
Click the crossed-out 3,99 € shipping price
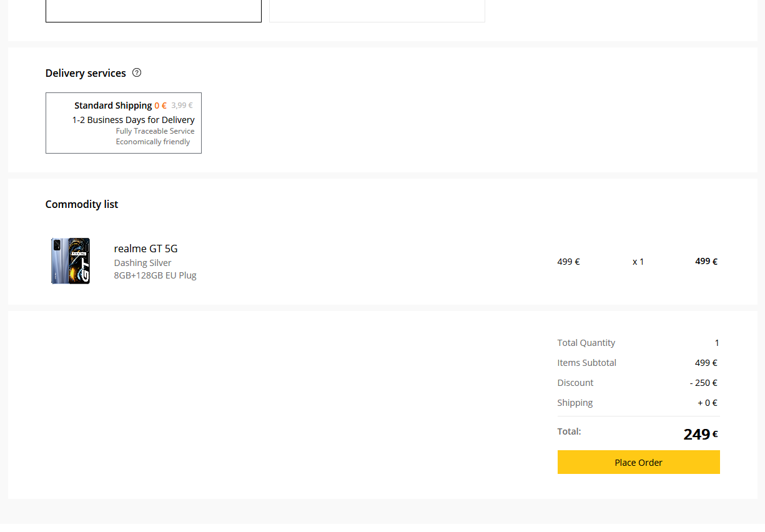click(182, 106)
